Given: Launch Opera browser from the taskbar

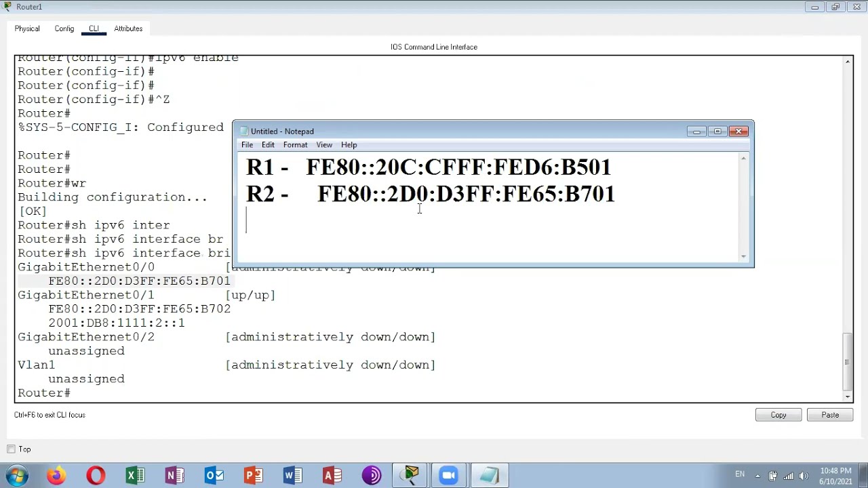Looking at the screenshot, I should 96,475.
